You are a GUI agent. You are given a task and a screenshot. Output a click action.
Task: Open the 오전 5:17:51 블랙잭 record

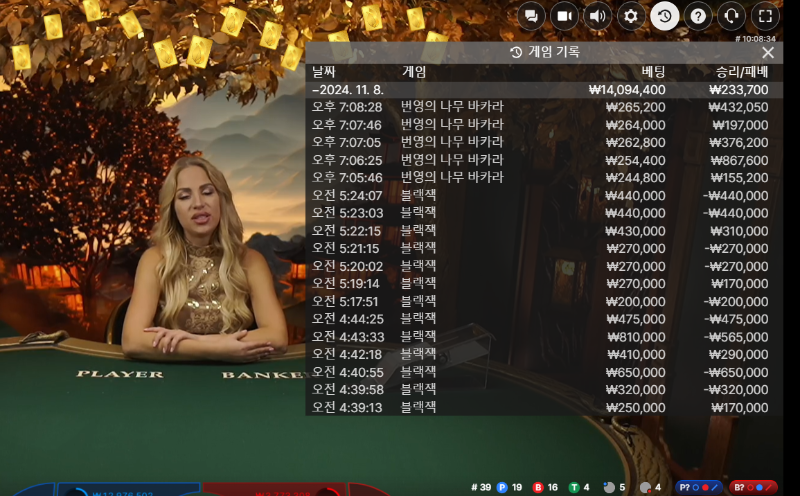[x=544, y=302]
